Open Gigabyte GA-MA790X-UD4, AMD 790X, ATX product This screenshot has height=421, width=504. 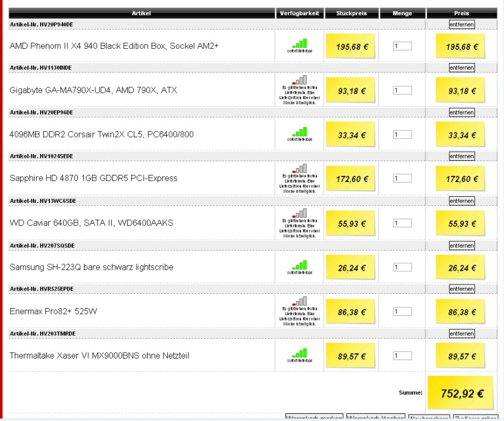93,90
